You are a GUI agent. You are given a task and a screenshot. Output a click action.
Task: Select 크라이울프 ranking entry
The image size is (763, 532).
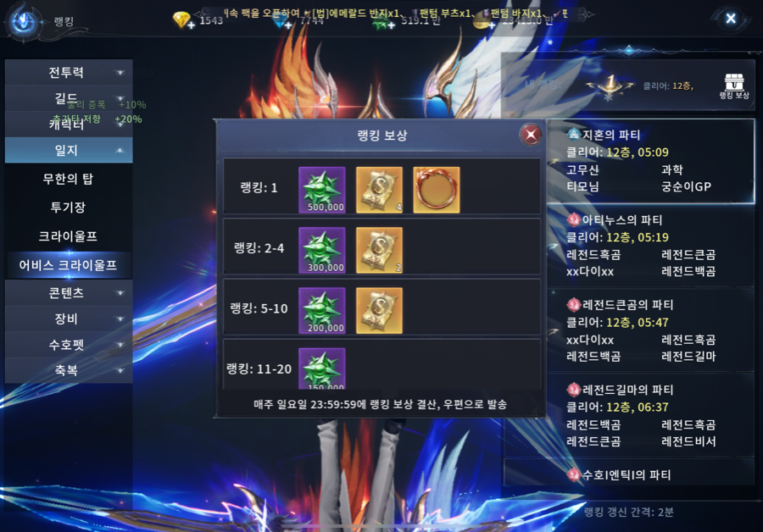(x=69, y=236)
